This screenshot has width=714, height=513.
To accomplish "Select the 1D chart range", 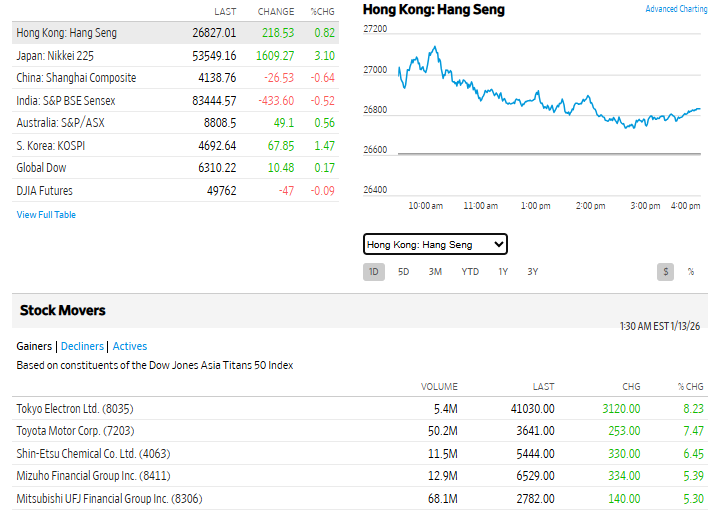I will [x=373, y=272].
